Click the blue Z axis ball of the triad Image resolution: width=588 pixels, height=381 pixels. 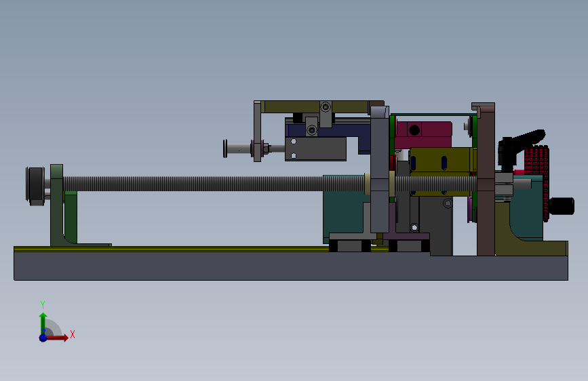[43, 338]
